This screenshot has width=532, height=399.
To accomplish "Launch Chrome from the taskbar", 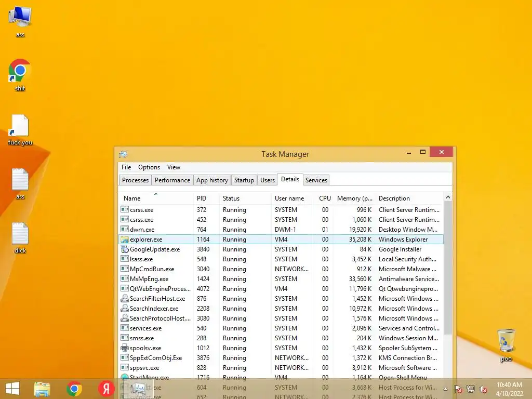I will coord(74,389).
